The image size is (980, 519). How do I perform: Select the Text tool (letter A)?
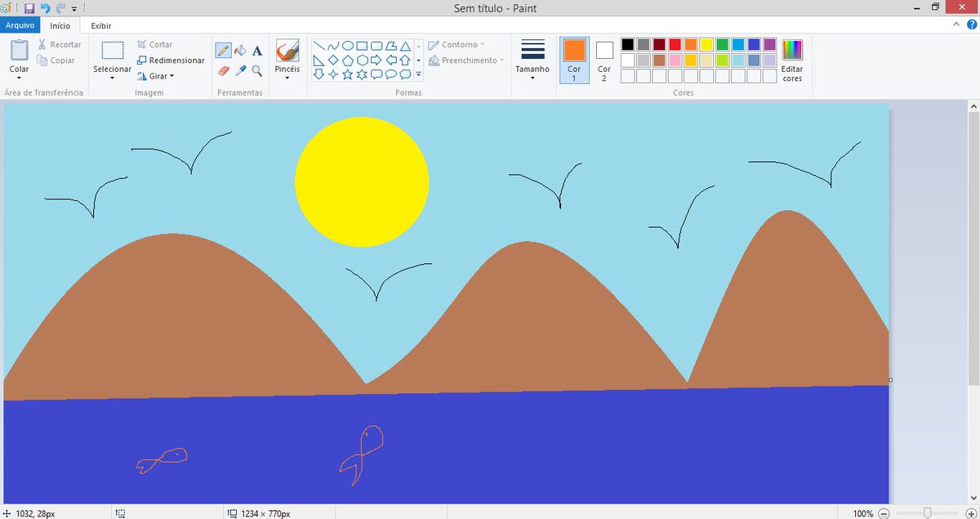[257, 51]
